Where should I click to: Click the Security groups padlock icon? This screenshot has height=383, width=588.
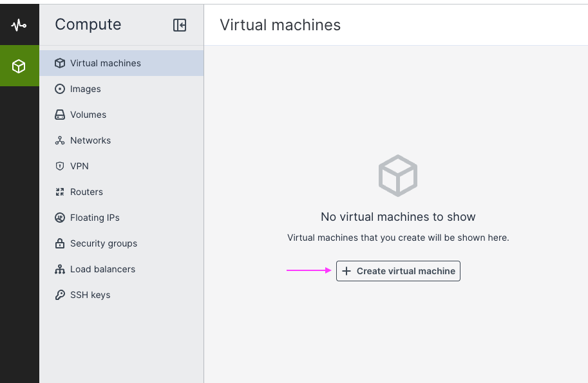(60, 243)
